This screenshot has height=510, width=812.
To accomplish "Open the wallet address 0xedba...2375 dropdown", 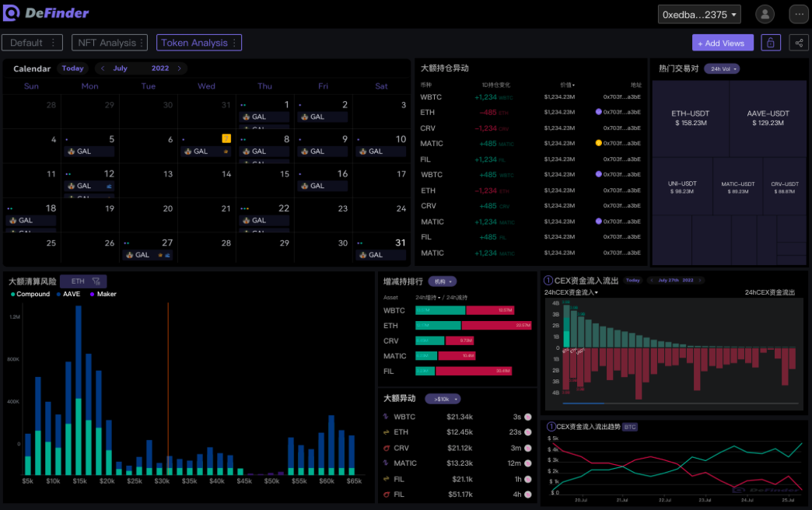I will (699, 14).
